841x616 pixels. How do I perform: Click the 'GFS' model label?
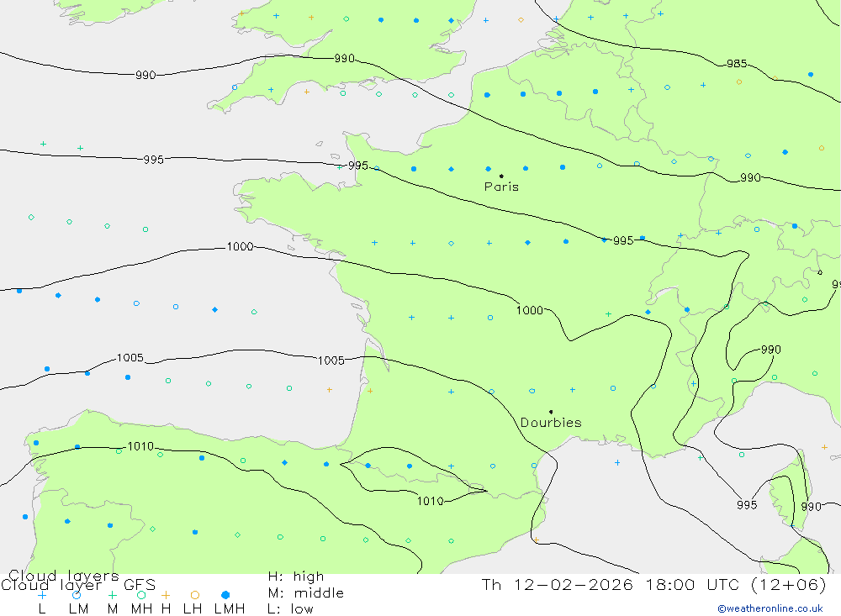[x=140, y=584]
